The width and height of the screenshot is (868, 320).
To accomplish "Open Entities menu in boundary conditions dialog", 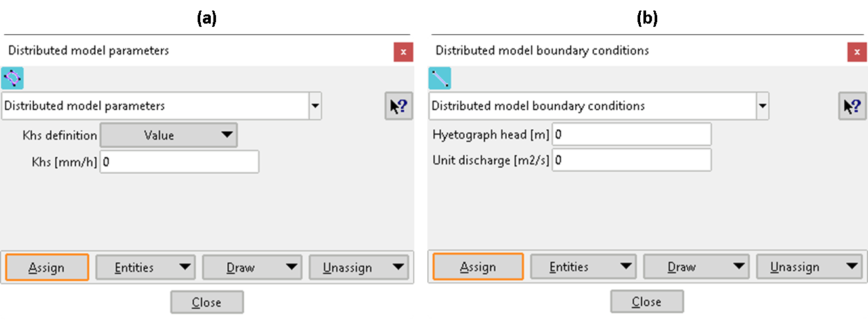I will (x=583, y=267).
